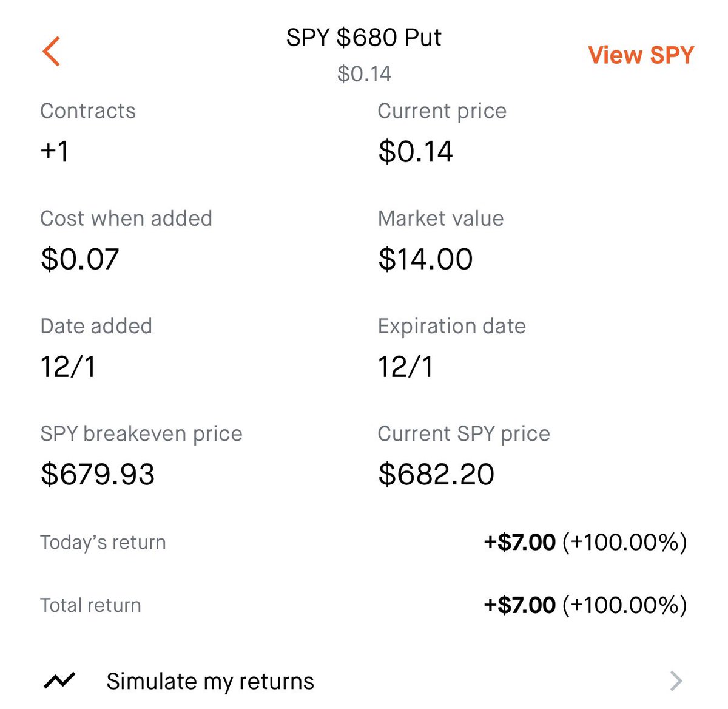Select the SPY $680 Put title
The width and height of the screenshot is (728, 709).
click(x=364, y=38)
